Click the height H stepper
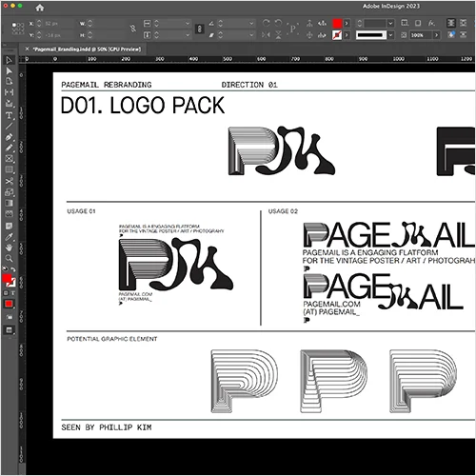 coord(90,35)
